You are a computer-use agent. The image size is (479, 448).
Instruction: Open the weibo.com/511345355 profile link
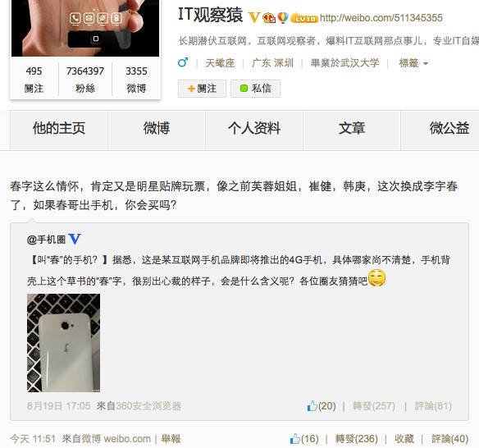click(381, 18)
